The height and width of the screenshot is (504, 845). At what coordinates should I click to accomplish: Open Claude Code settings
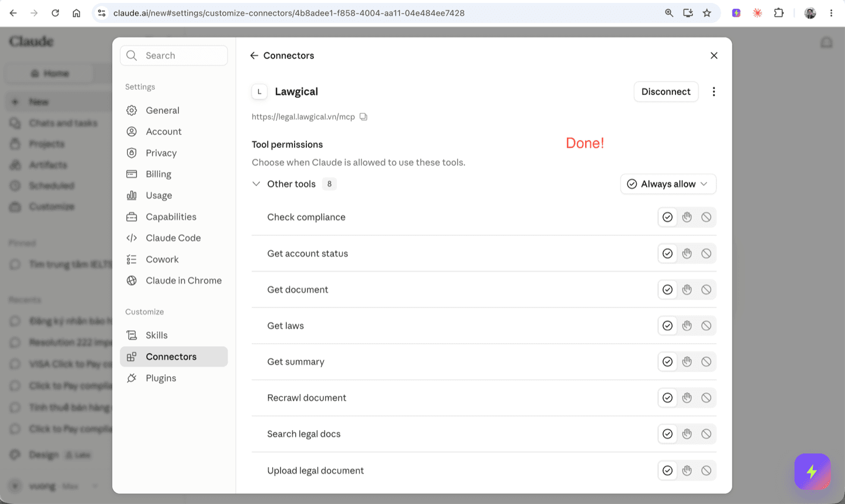click(x=174, y=238)
